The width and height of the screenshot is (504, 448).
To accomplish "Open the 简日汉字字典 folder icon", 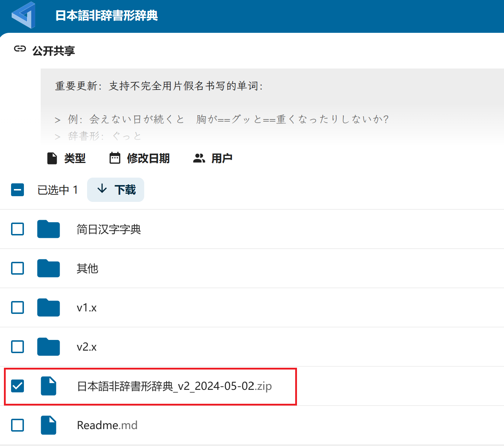I will tap(49, 229).
